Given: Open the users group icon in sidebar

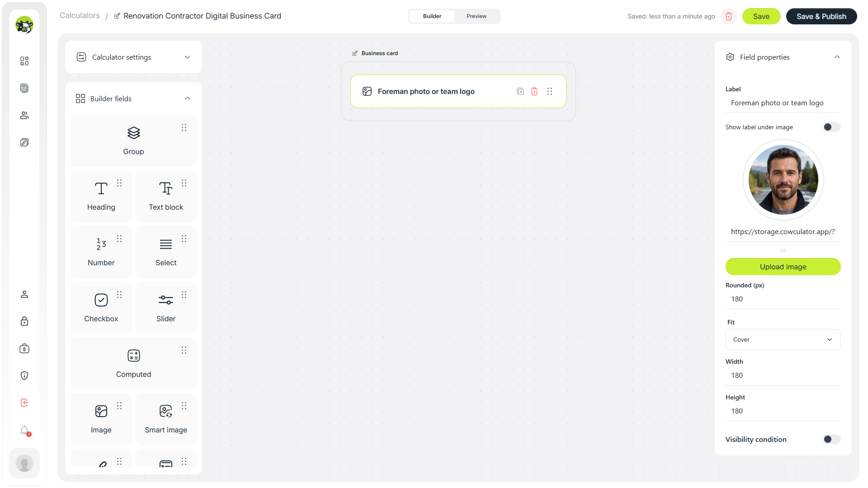Looking at the screenshot, I should (x=24, y=115).
